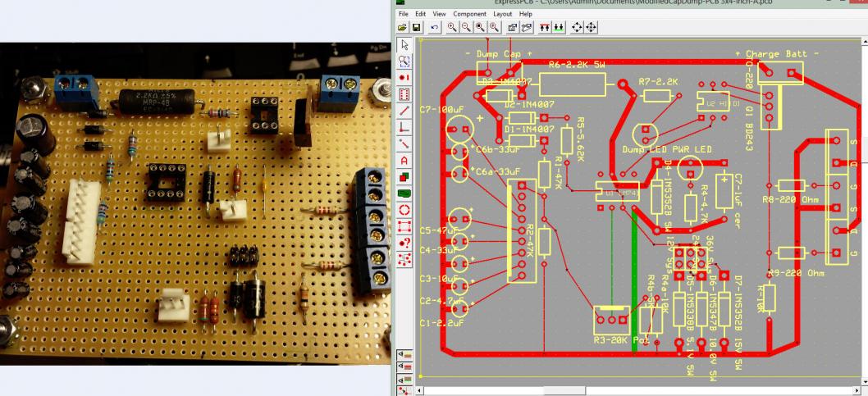Select the green filled rectangle tool
The width and height of the screenshot is (868, 396).
[404, 193]
